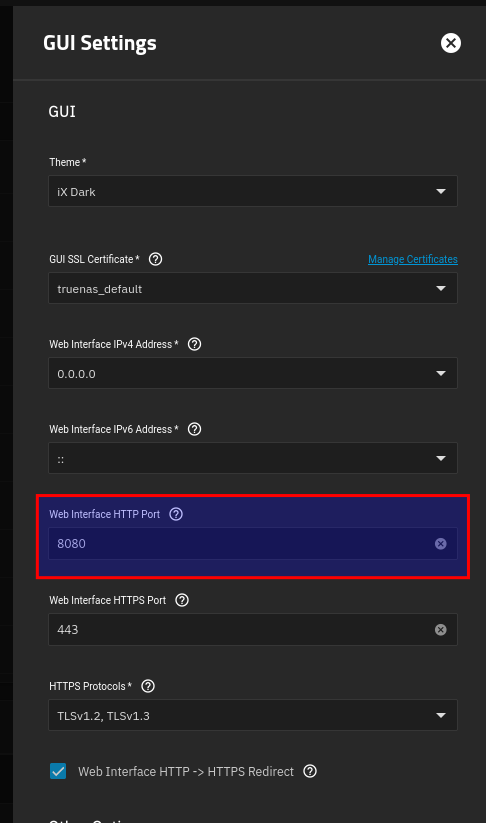Click the GUI section heading
Viewport: 486px width, 823px height.
point(62,112)
